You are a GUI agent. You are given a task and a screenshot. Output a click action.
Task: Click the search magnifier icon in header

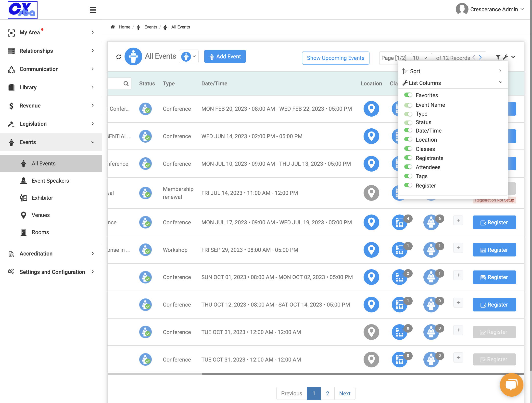click(126, 83)
